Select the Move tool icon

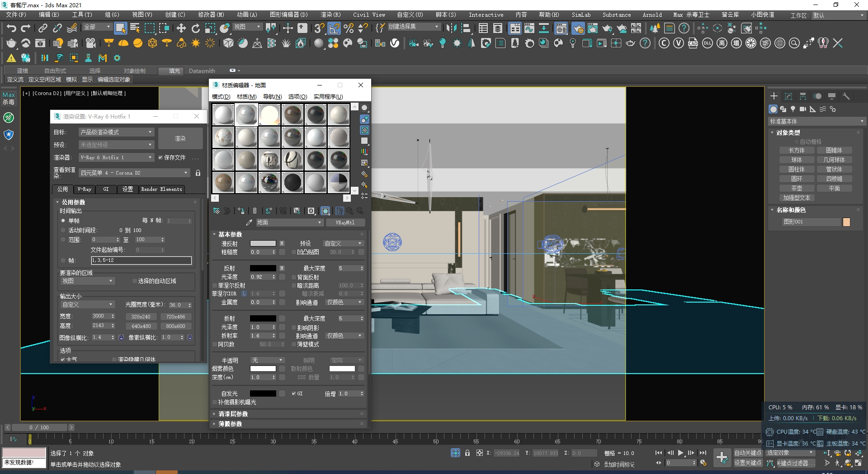point(181,28)
